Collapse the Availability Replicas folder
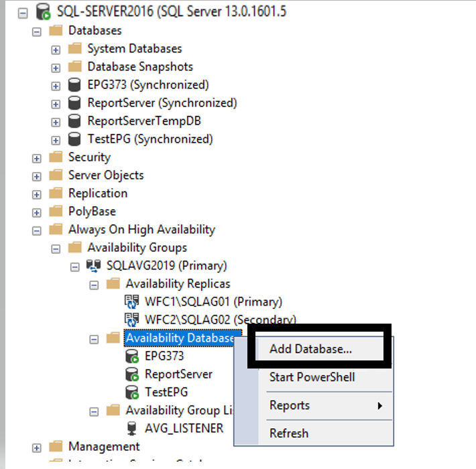 point(95,284)
